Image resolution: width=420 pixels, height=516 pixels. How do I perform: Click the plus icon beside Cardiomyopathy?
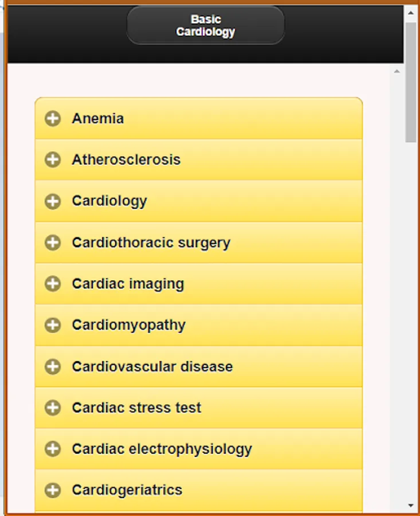pyautogui.click(x=53, y=325)
